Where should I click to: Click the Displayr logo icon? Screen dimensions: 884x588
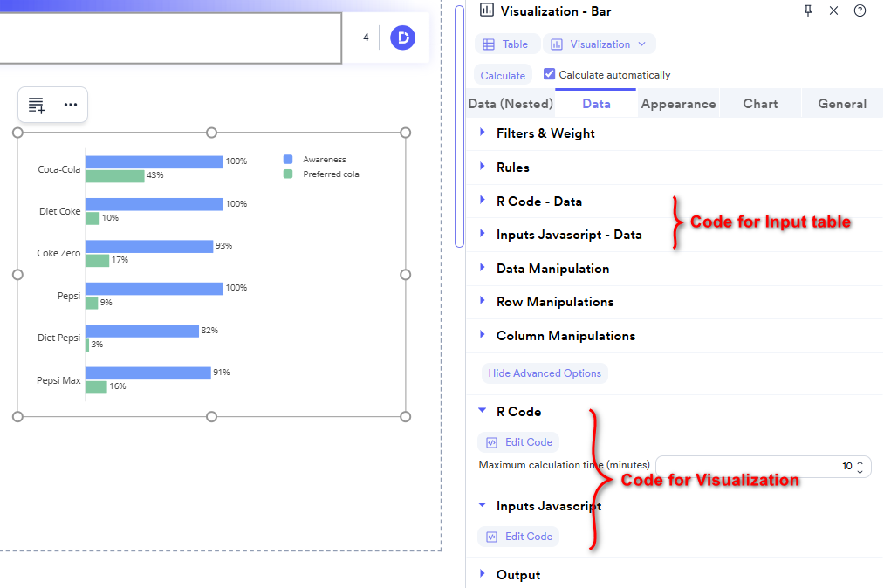[402, 38]
